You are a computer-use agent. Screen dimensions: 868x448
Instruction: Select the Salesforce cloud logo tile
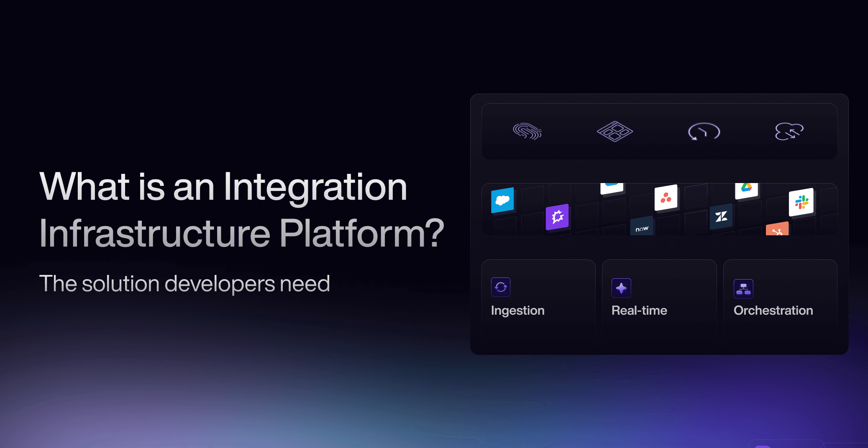pyautogui.click(x=502, y=201)
